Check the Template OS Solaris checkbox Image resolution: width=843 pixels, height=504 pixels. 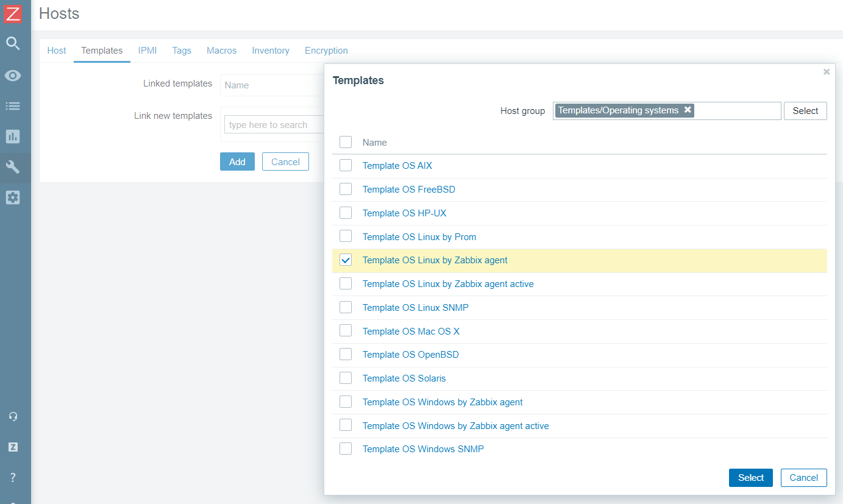[346, 378]
